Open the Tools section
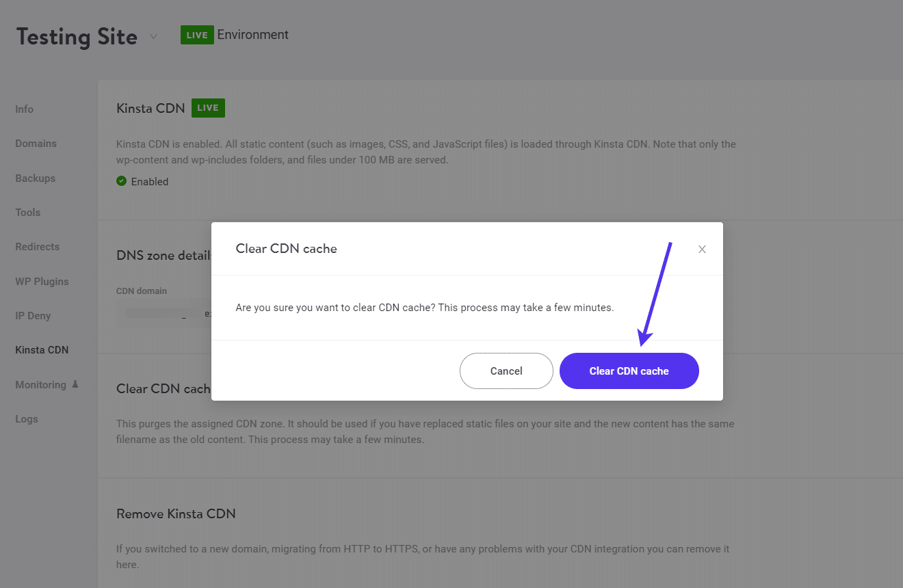The height and width of the screenshot is (588, 903). click(x=27, y=212)
